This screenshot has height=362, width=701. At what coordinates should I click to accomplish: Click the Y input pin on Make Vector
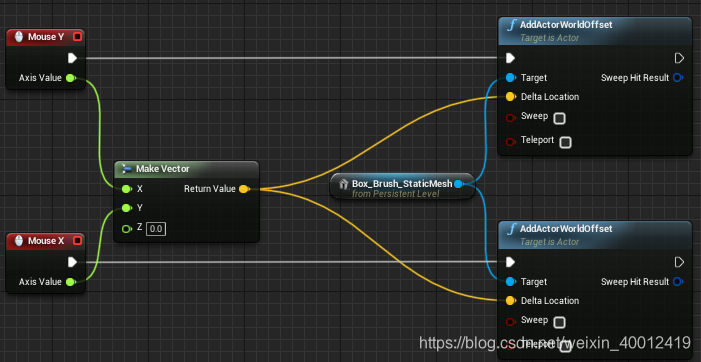[127, 208]
